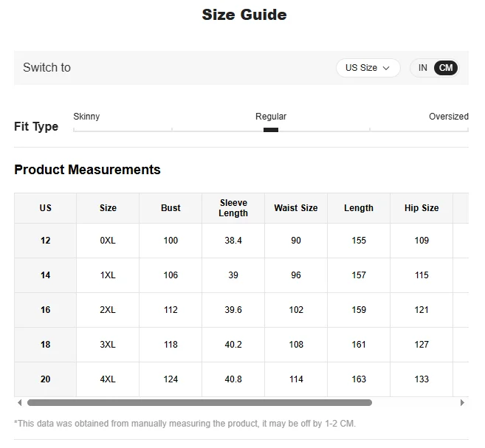Select the US 16 row label
The height and width of the screenshot is (448, 485).
pos(46,310)
